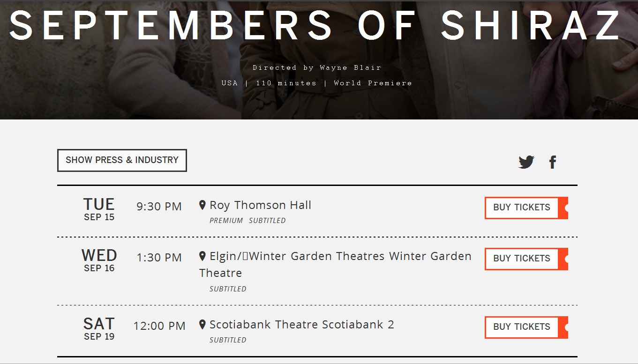
Task: Click the Directed by Wayne Blair text
Action: 317,67
